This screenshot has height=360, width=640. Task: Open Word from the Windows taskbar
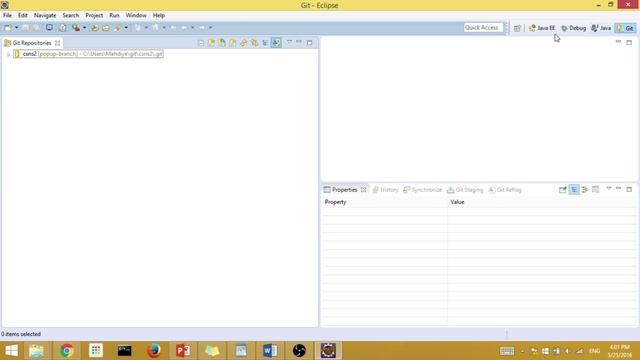[270, 351]
